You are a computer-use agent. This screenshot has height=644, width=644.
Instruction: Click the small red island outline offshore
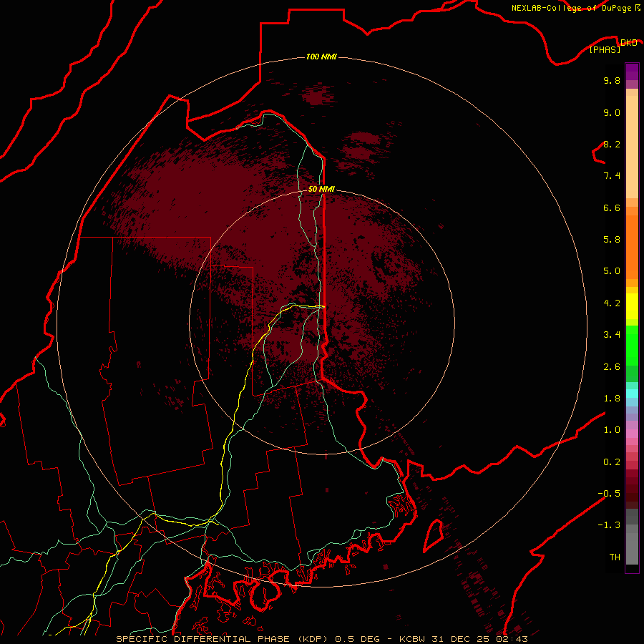[x=434, y=536]
